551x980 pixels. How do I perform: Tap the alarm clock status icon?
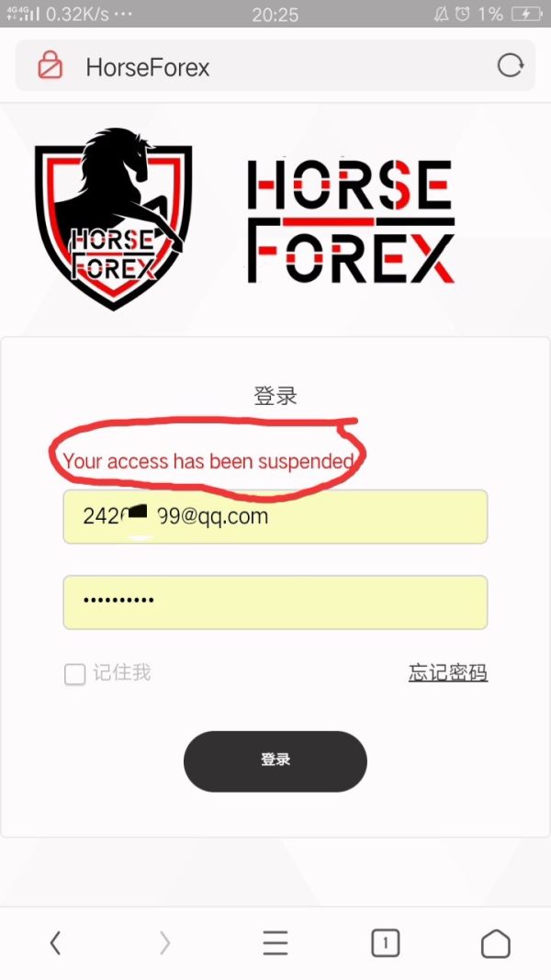tap(462, 14)
